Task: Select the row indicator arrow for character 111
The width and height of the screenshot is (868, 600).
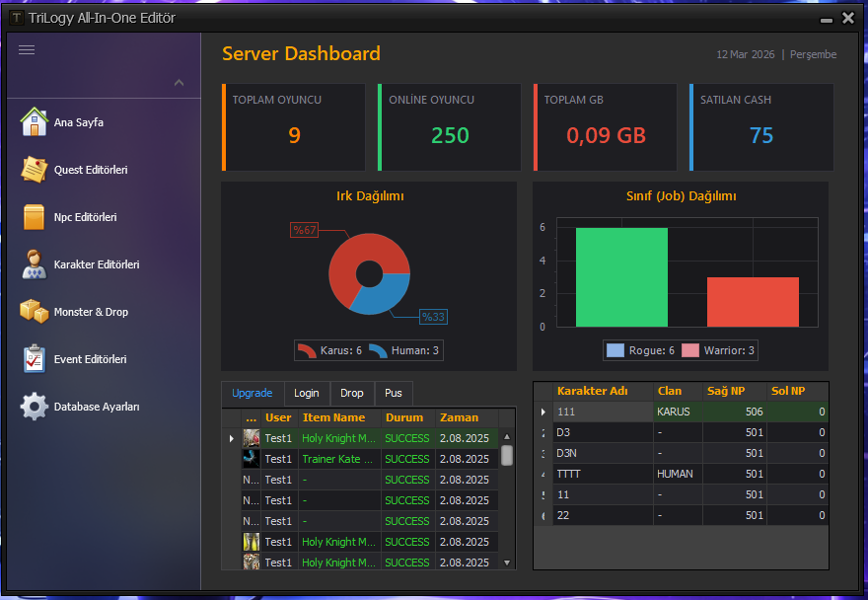Action: click(543, 412)
